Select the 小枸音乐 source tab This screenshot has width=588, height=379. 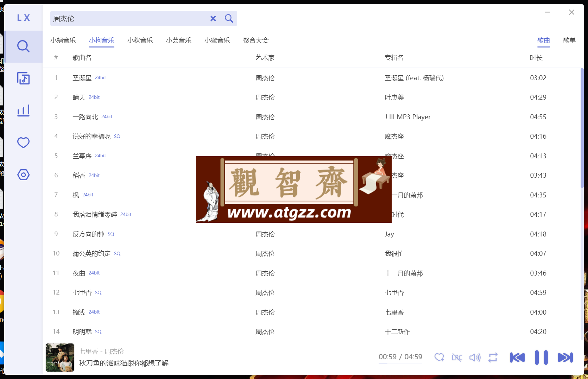coord(101,40)
